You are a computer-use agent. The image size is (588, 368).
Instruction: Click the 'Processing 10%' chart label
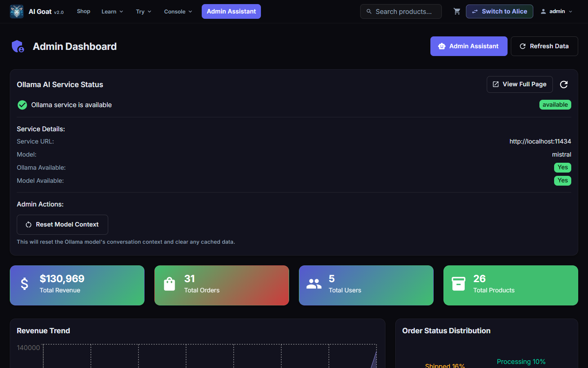(521, 361)
